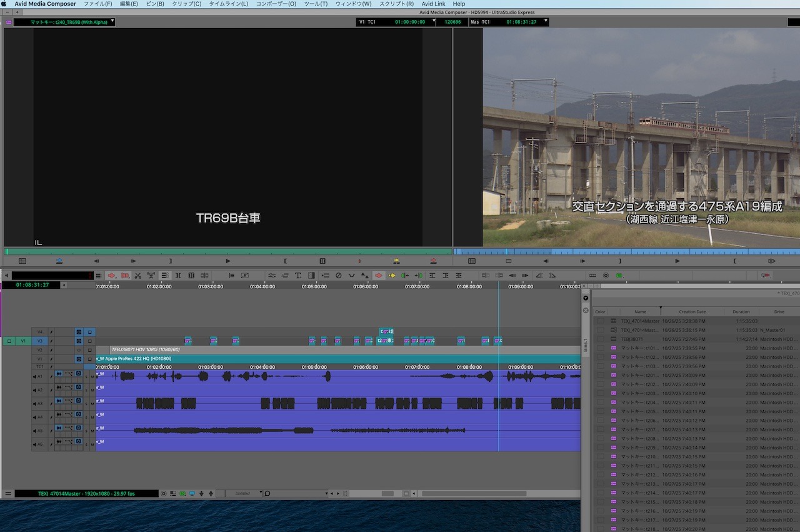Click Overwrite red icon under source monitor
The image size is (800, 532).
click(x=433, y=261)
